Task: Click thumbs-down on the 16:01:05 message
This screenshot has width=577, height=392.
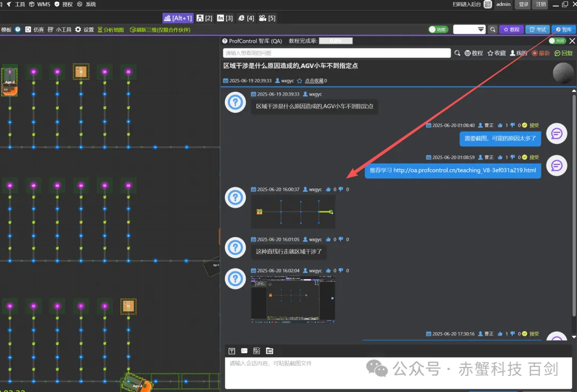Action: 341,240
